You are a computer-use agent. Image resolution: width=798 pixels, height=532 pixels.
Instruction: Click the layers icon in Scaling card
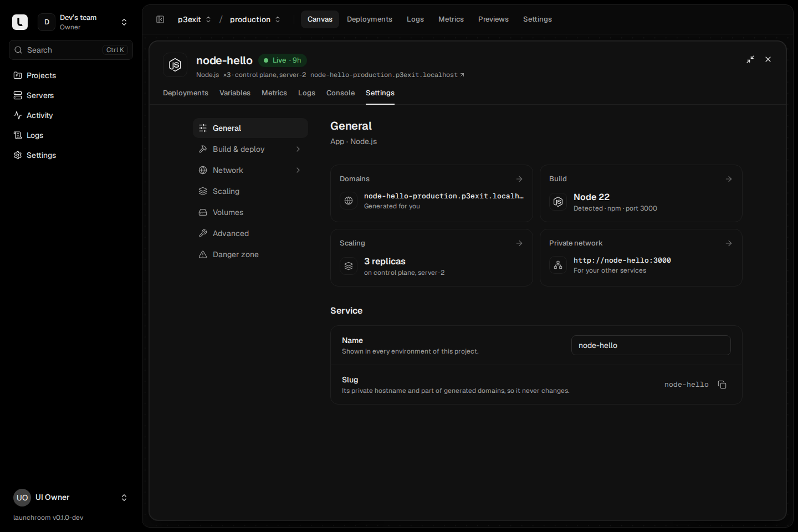point(349,266)
